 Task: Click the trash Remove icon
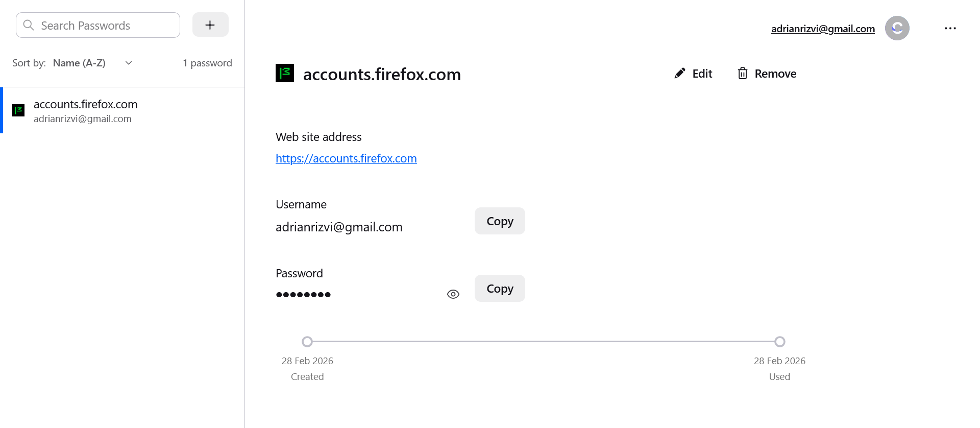point(743,74)
